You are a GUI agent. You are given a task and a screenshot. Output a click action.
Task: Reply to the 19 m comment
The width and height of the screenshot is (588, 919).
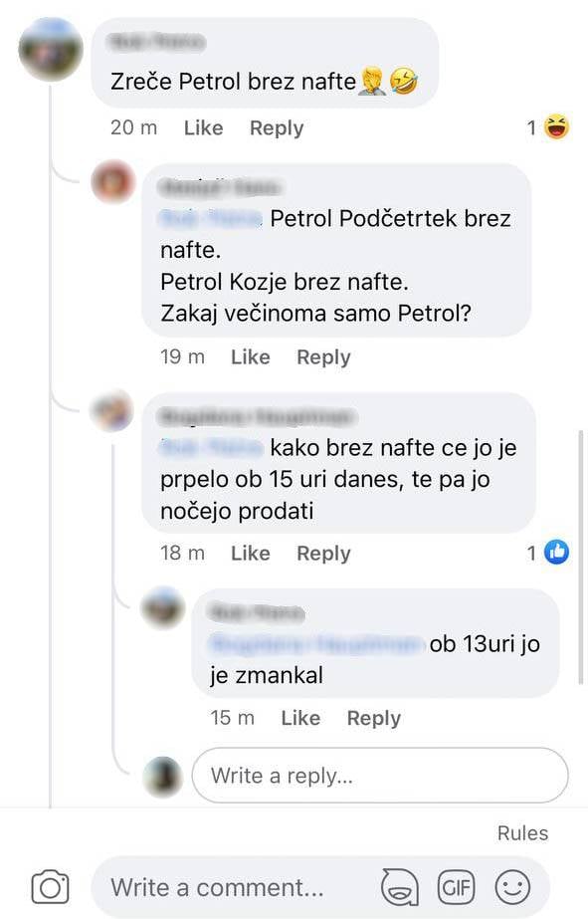[x=323, y=356]
